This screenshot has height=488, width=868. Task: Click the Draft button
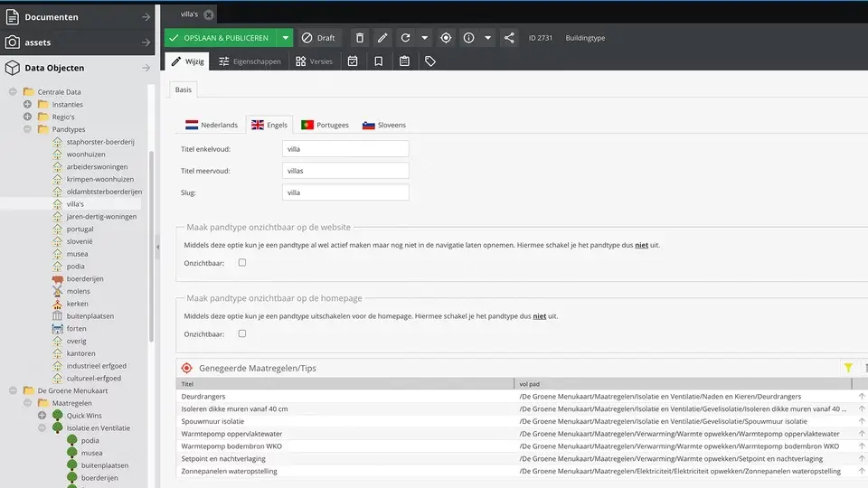coord(318,38)
